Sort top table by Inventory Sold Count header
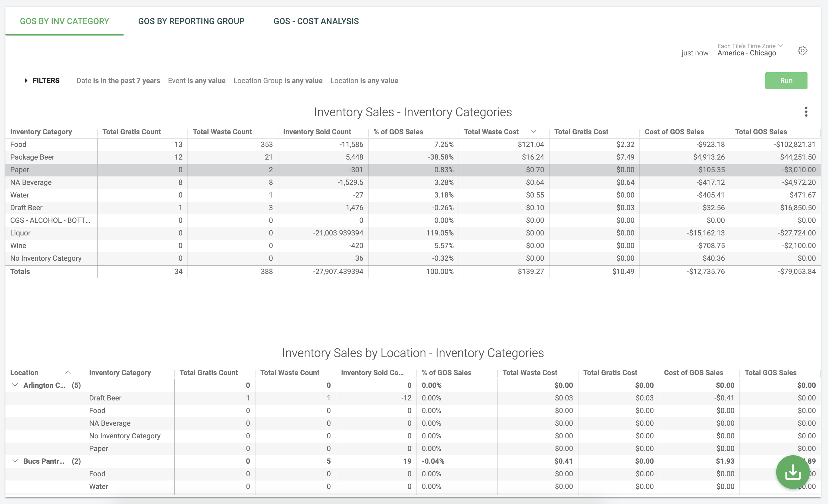 [317, 132]
